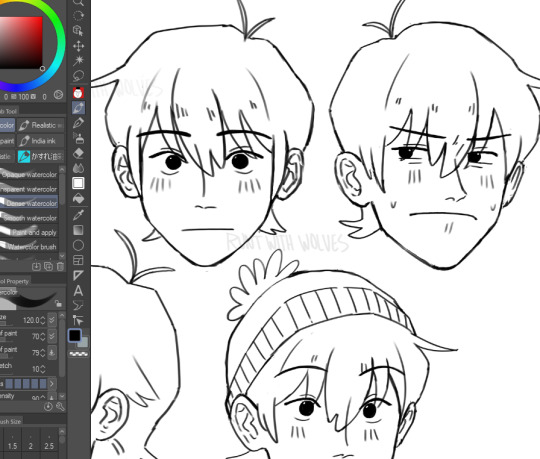Screen dimensions: 540x459
Task: Adjust the density of paint 79 stepper
Action: click(x=43, y=353)
